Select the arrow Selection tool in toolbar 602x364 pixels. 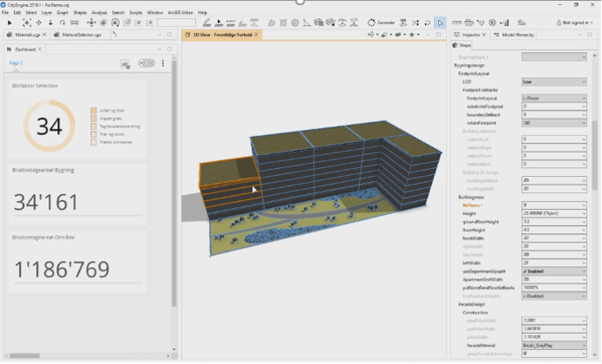tap(8, 23)
